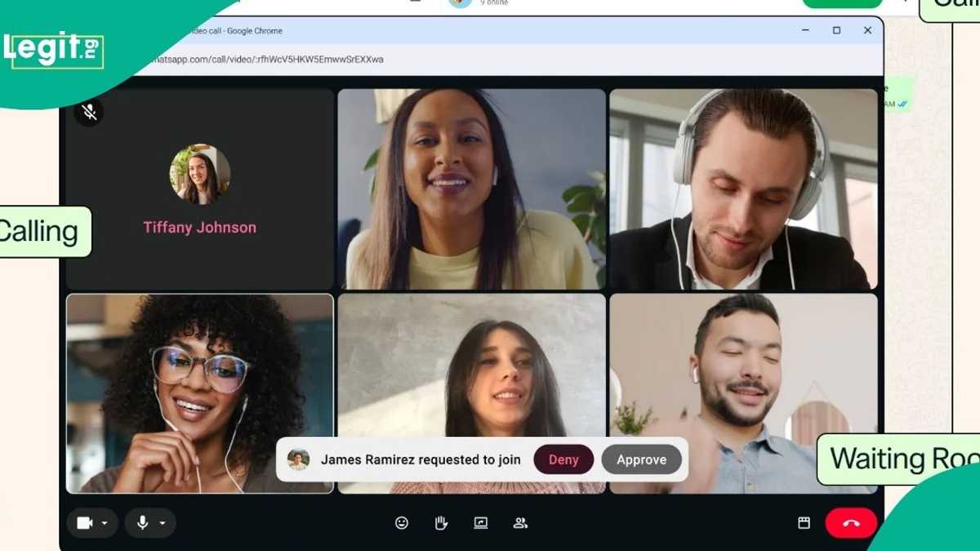Click the Legit.ng logo
980x551 pixels.
click(54, 50)
